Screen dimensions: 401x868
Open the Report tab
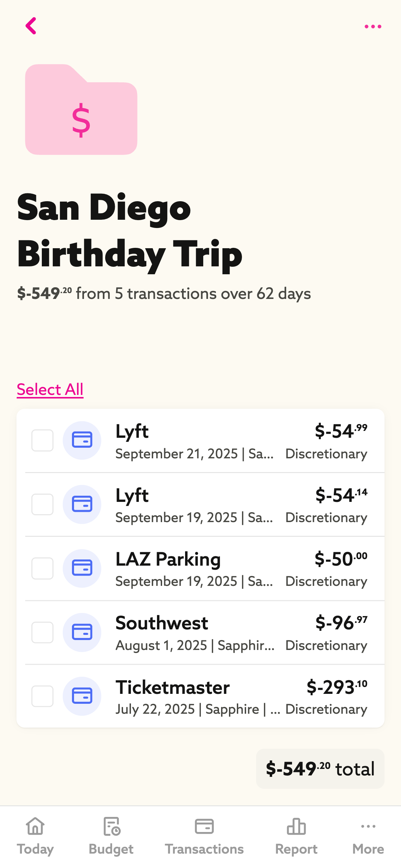[x=296, y=836]
